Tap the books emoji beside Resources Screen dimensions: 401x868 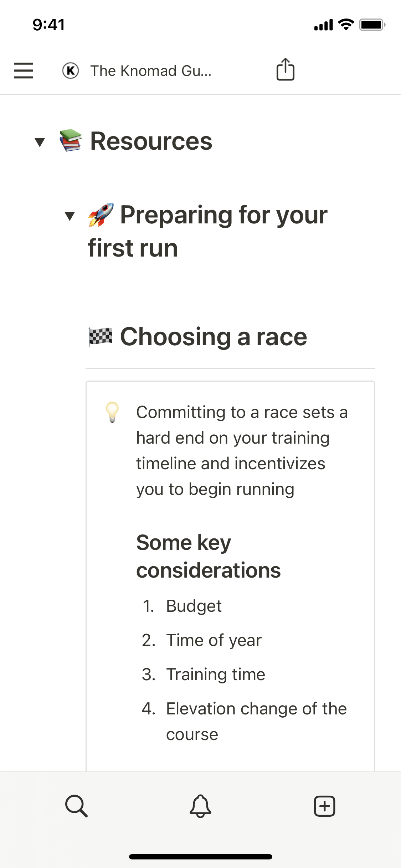(71, 140)
